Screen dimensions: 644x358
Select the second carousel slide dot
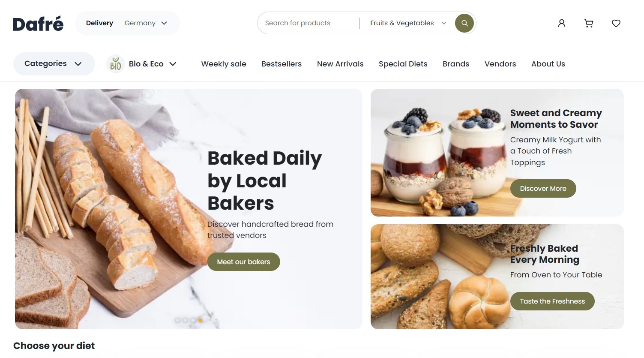(185, 320)
